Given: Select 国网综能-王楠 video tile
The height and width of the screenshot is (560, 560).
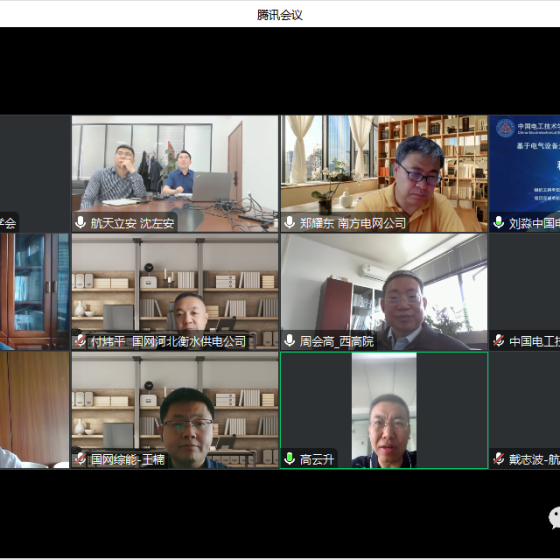Looking at the screenshot, I should point(175,410).
